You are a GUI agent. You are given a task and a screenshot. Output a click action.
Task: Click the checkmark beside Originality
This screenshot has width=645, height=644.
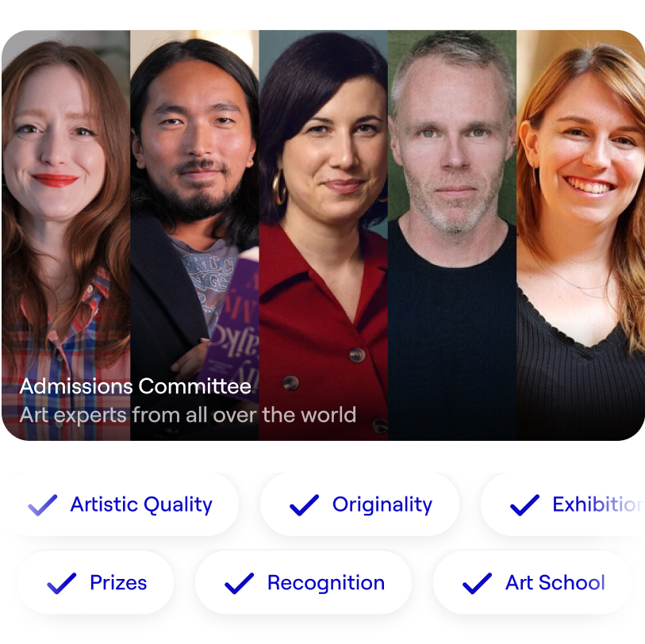point(304,504)
